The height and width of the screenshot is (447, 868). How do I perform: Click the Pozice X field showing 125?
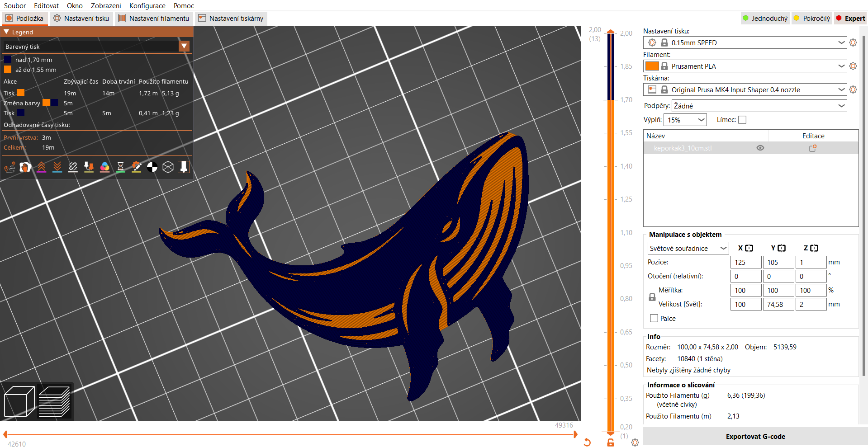click(x=746, y=262)
